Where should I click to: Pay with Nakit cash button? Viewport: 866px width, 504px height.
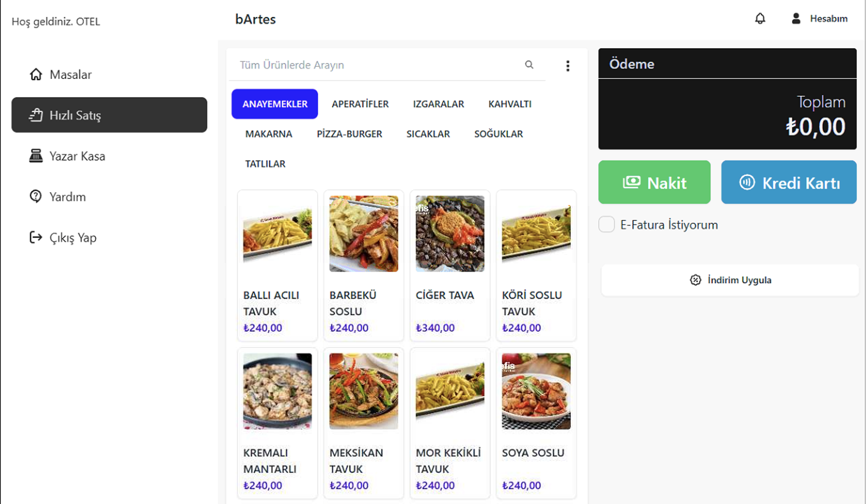pyautogui.click(x=654, y=182)
